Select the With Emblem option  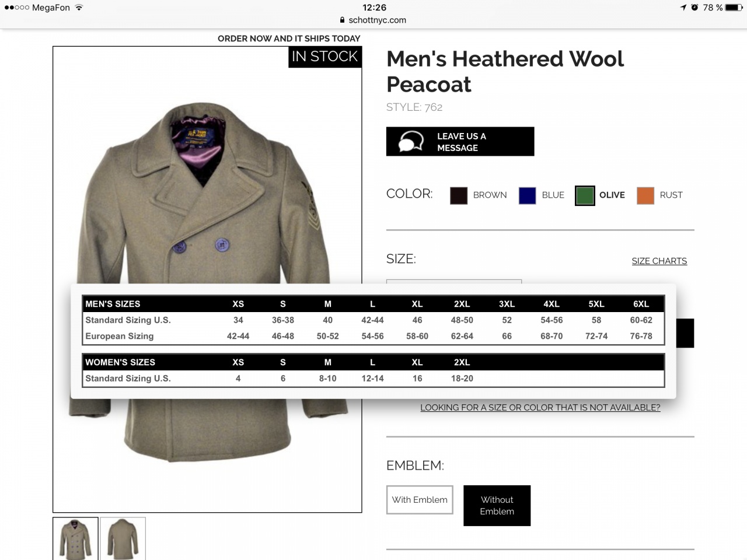pyautogui.click(x=420, y=500)
